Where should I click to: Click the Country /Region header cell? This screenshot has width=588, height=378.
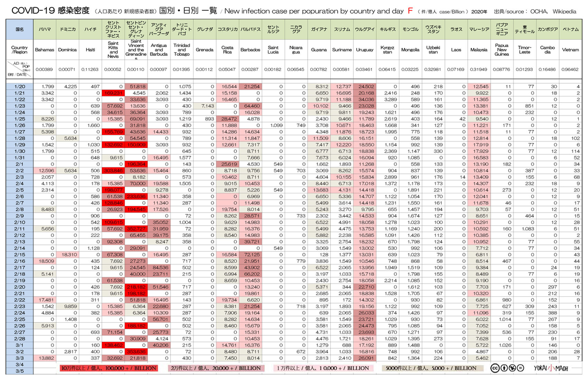(20, 50)
